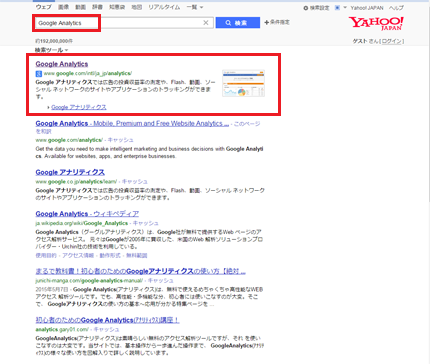Open the first Google Analytics result title

click(62, 64)
